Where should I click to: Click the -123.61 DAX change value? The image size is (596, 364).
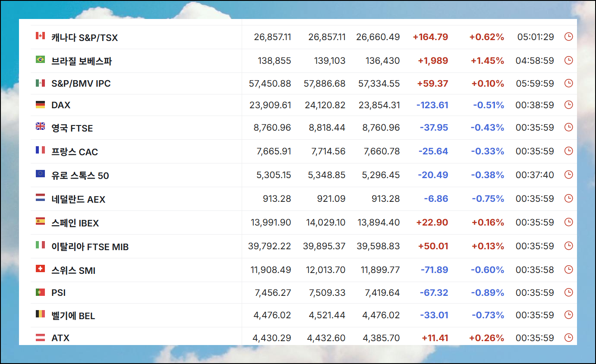pyautogui.click(x=432, y=105)
